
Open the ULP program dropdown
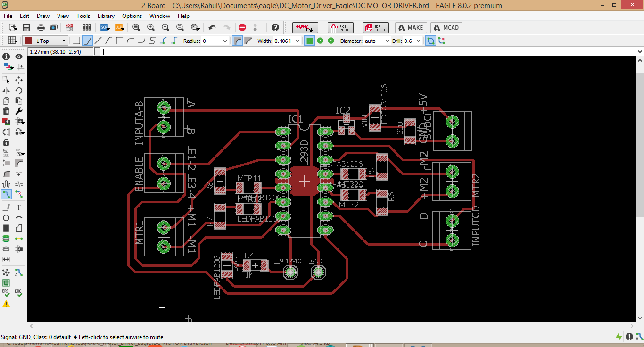119,27
